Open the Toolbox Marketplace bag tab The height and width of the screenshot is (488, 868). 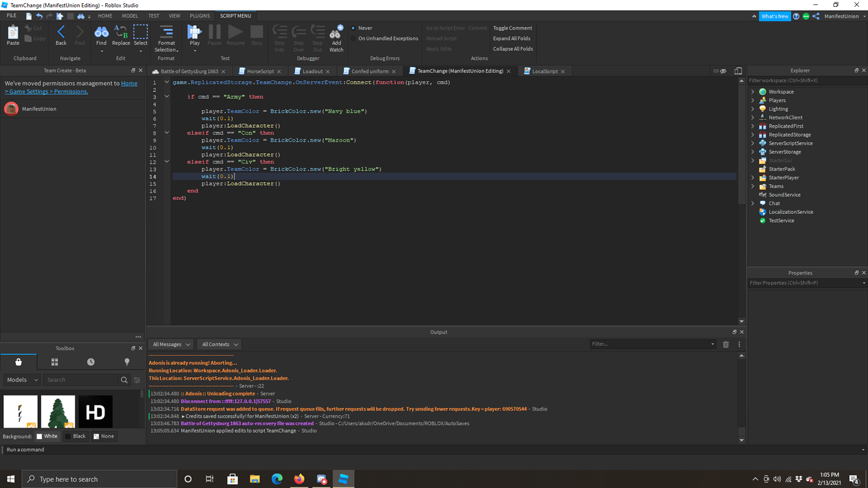coord(18,362)
